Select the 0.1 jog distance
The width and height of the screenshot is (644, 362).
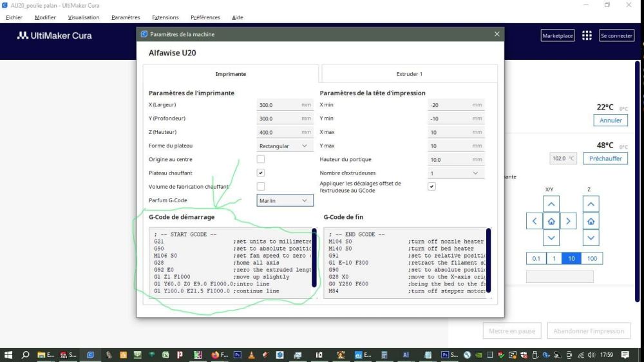point(536,258)
